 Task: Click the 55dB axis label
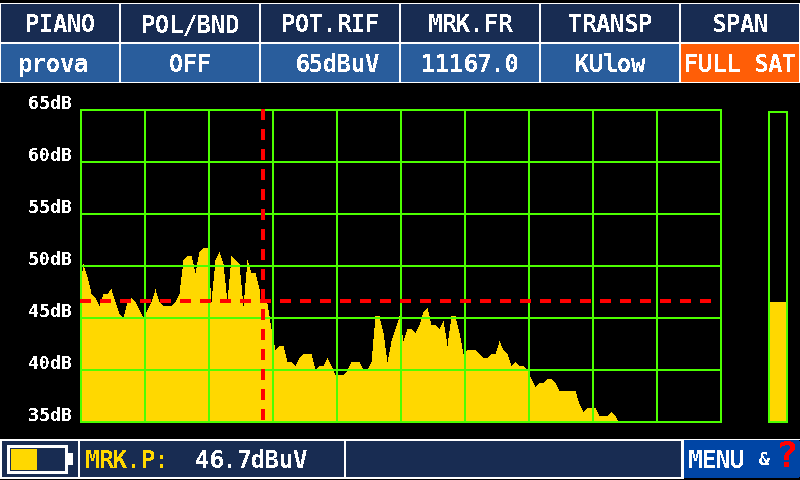[x=50, y=207]
